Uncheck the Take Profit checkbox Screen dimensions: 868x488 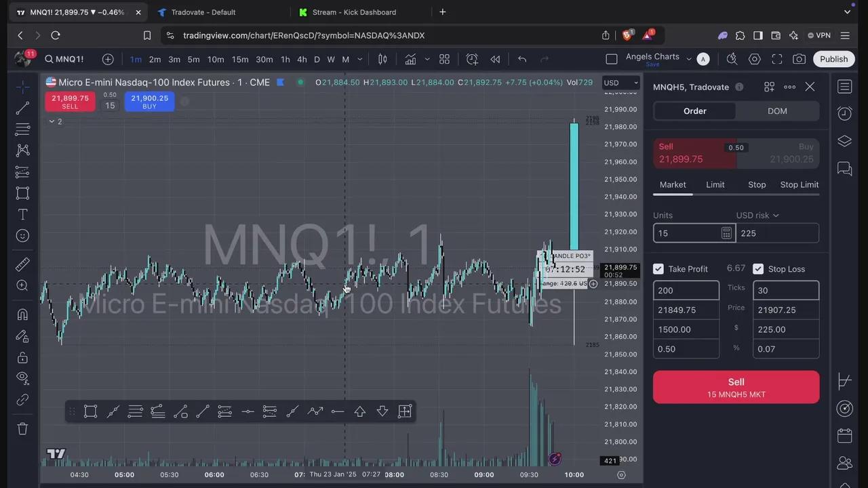point(658,269)
